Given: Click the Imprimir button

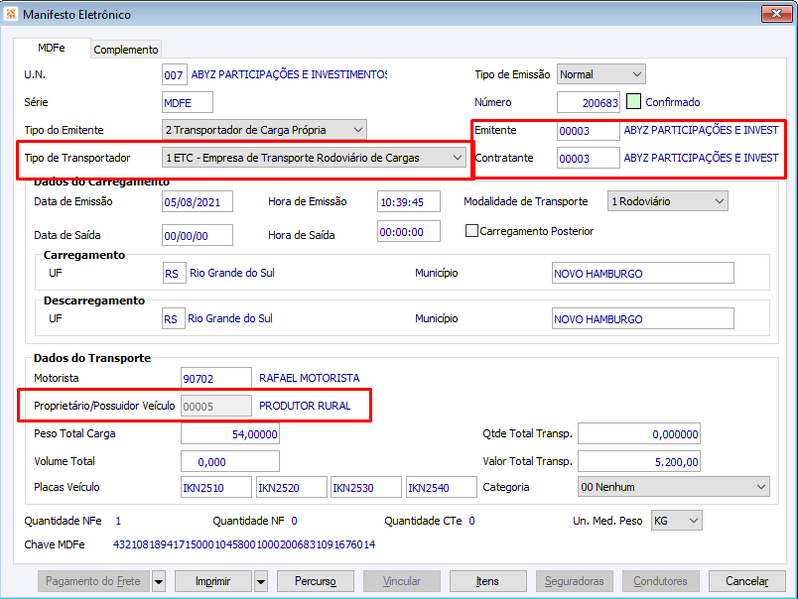Looking at the screenshot, I should pos(213,581).
